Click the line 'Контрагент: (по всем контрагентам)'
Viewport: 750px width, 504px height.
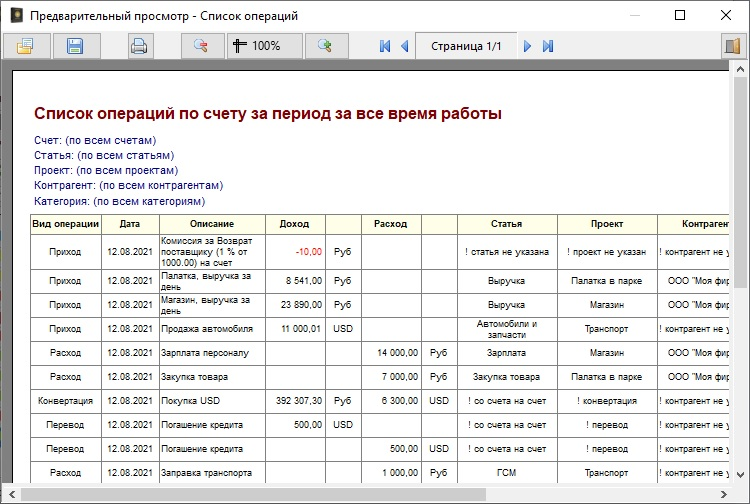click(129, 185)
